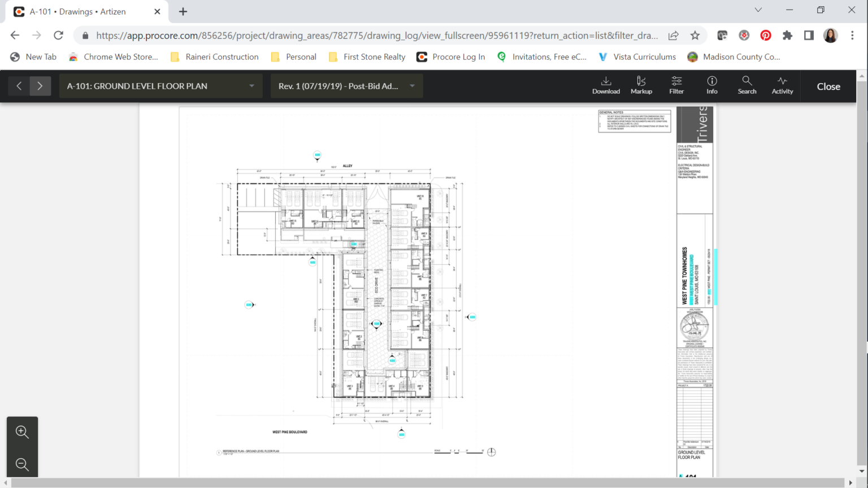Click the Pinterest extension icon

pyautogui.click(x=766, y=35)
